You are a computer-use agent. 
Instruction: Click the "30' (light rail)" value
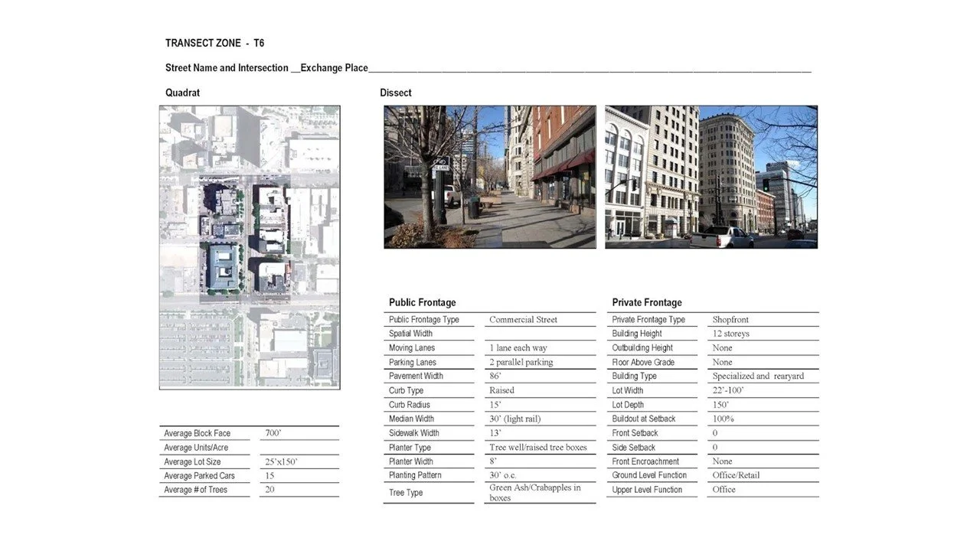[x=515, y=419]
